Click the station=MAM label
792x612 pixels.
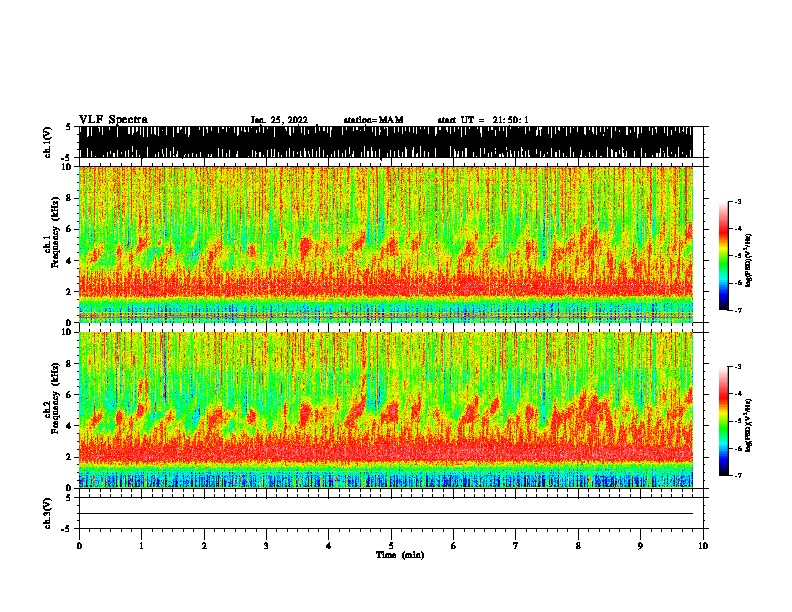click(373, 120)
